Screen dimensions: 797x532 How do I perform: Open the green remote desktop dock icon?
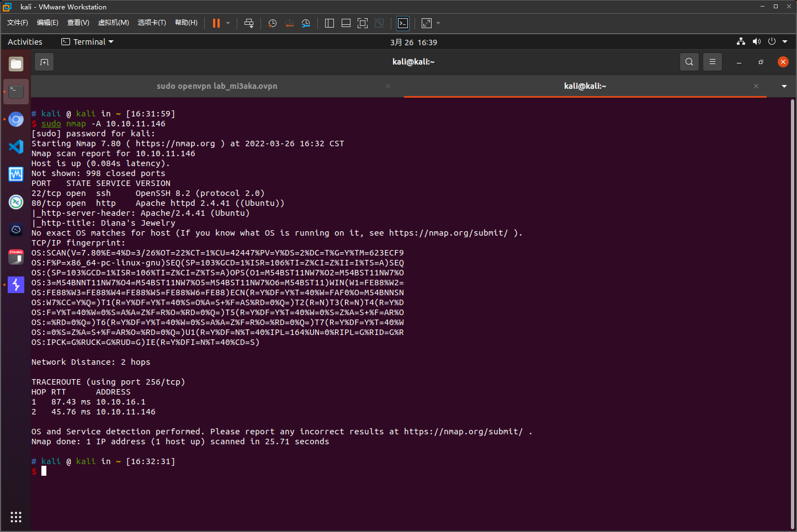point(16,202)
